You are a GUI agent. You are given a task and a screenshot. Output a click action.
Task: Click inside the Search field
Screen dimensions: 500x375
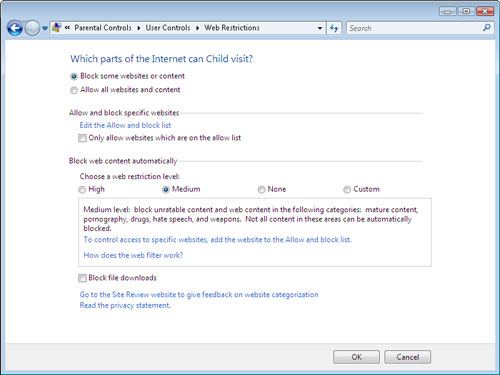tap(414, 28)
